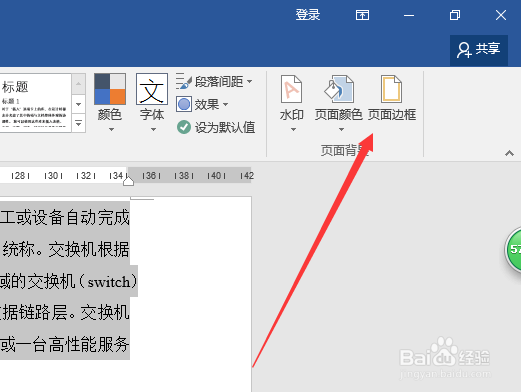Collapse the ribbon with the chevron
This screenshot has height=392, width=521.
pos(509,153)
